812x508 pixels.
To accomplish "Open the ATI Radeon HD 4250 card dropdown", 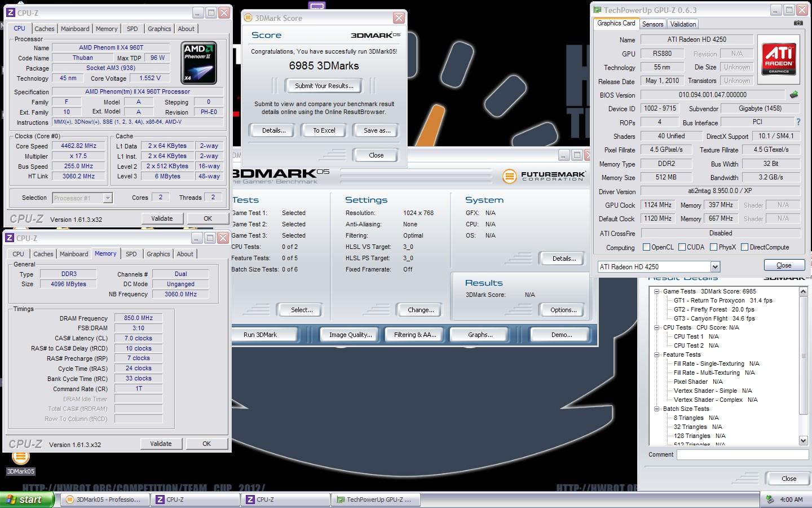I will point(715,267).
